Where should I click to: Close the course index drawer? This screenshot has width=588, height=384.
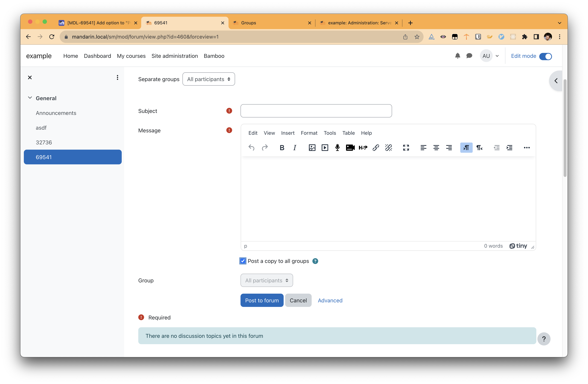[30, 77]
